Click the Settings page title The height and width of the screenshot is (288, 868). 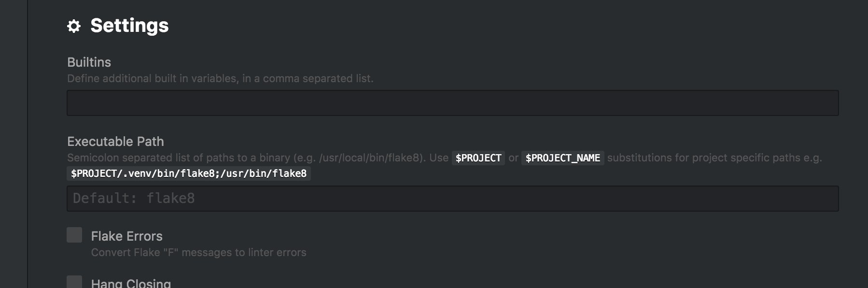coord(130,26)
